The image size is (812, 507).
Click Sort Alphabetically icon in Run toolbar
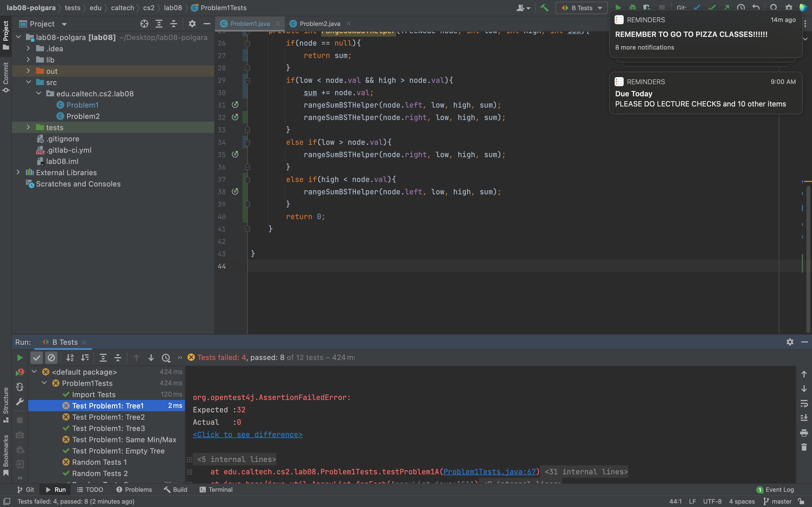[70, 358]
